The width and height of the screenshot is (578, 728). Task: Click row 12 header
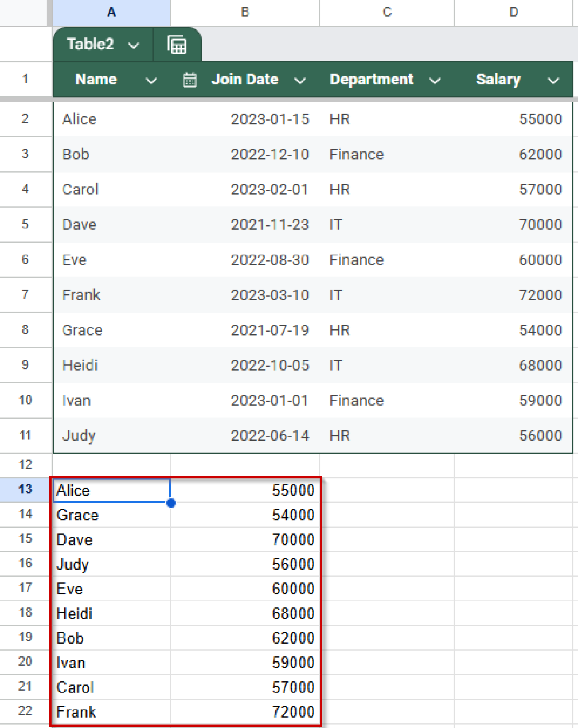pos(26,465)
